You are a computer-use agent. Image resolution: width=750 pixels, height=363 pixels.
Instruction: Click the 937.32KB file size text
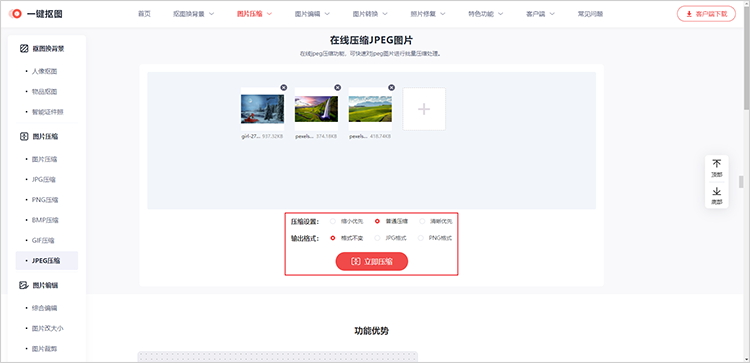point(272,136)
